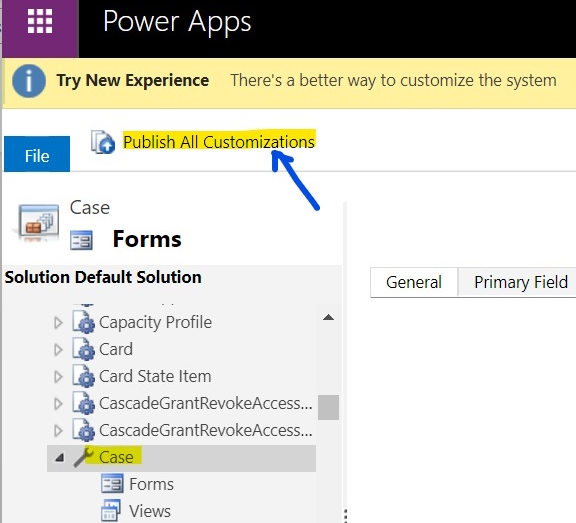This screenshot has width=576, height=523.
Task: Expand the Card State Item node
Action: pos(58,377)
